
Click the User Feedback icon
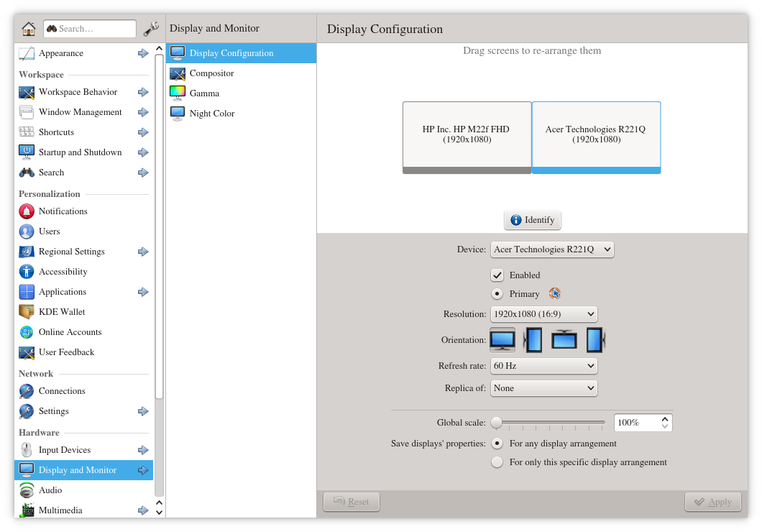click(27, 352)
